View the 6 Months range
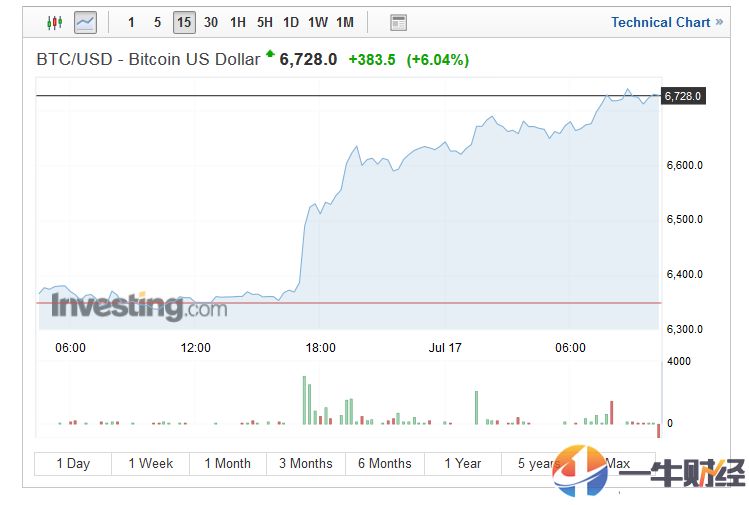 coord(385,463)
